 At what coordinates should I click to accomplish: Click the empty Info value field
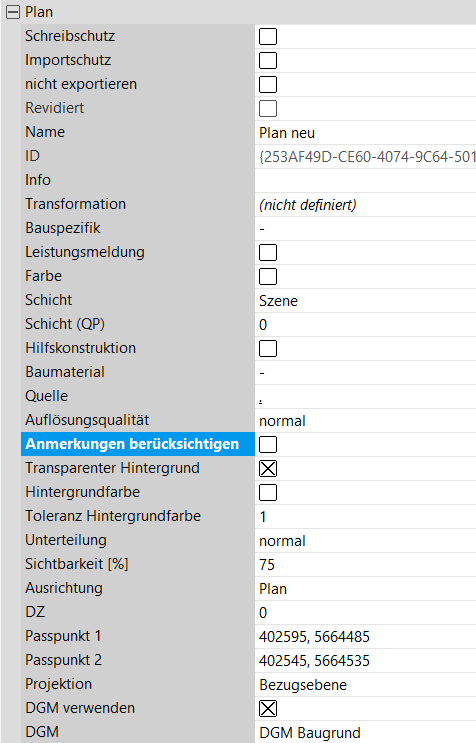tap(365, 181)
